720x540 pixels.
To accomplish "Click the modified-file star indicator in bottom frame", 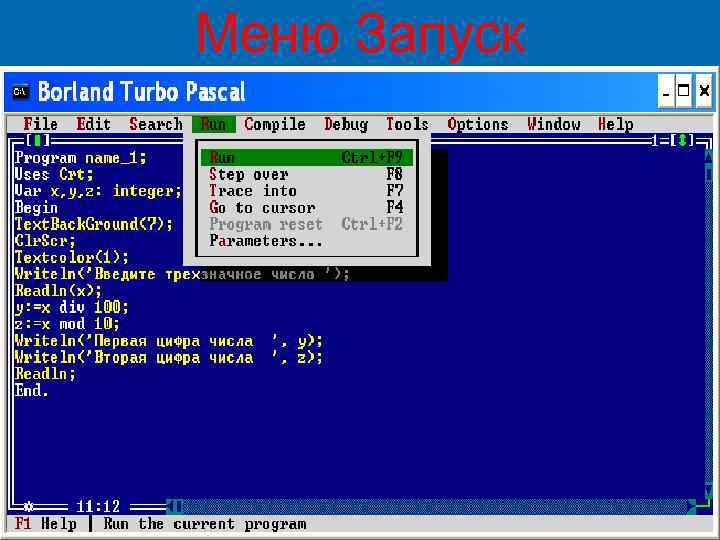I will (x=28, y=507).
